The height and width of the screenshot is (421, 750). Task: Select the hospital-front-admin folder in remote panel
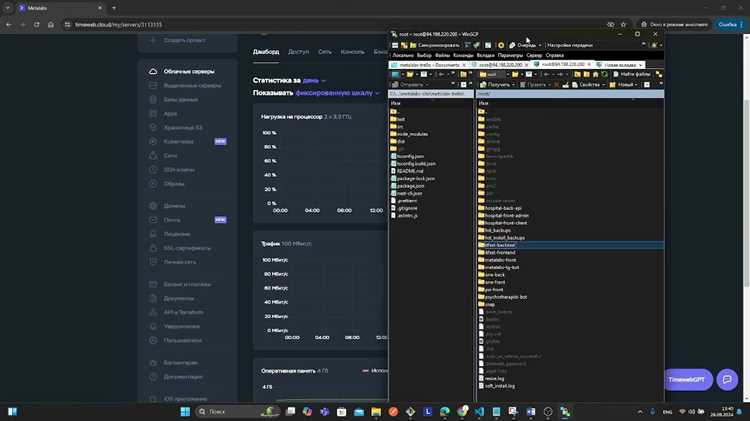point(503,216)
